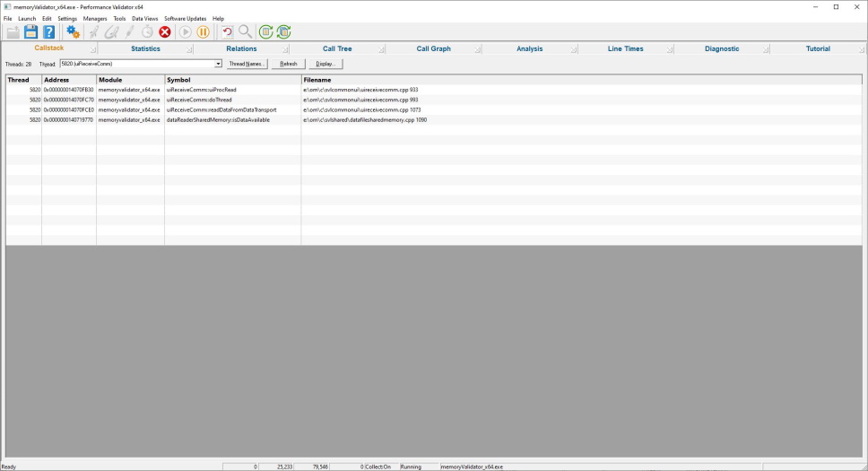Click the grey play collection icon
868x471 pixels.
[186, 32]
